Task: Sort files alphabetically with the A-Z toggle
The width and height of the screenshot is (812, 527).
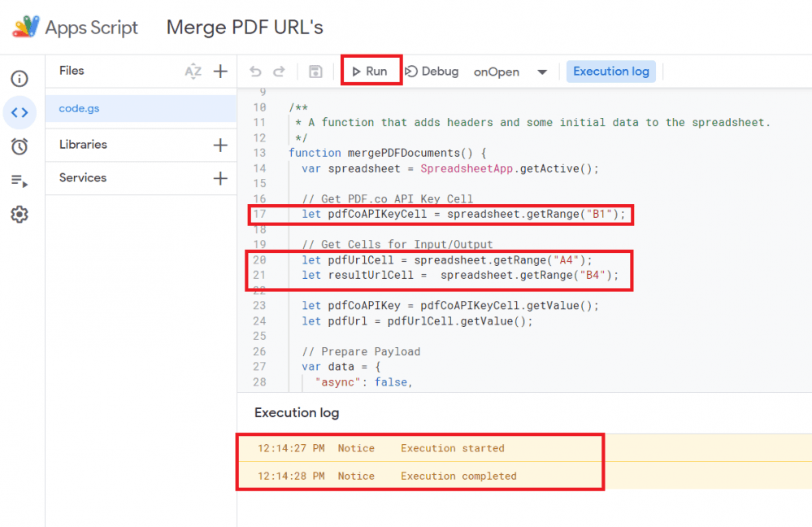Action: click(193, 72)
